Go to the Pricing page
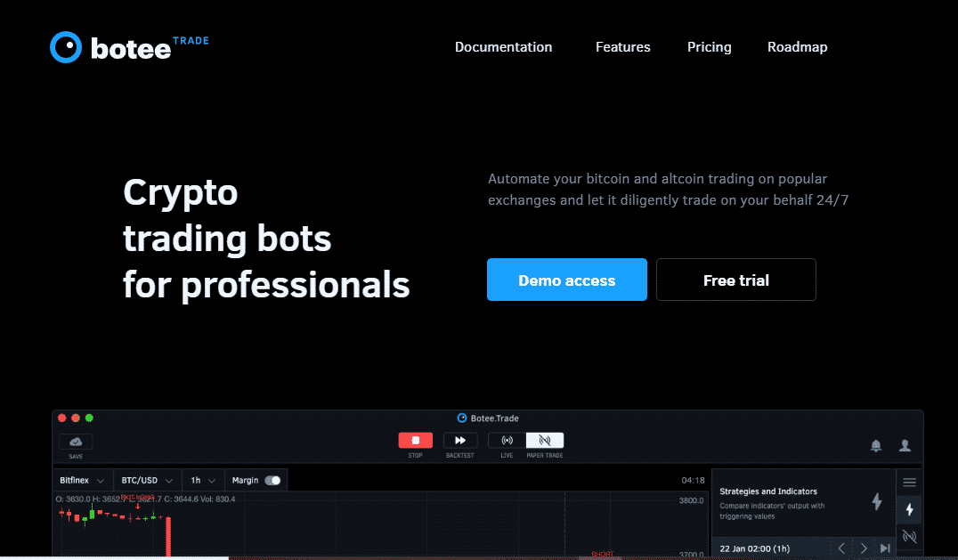958x560 pixels. pyautogui.click(x=709, y=47)
